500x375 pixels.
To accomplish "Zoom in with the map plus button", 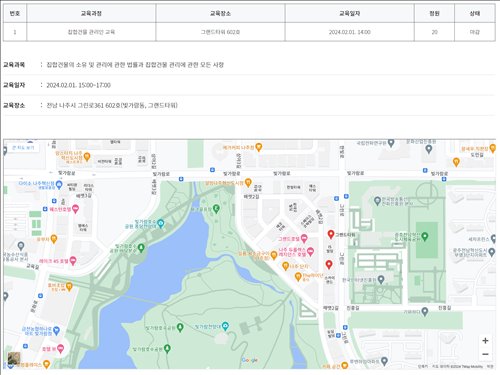I will coord(485,340).
